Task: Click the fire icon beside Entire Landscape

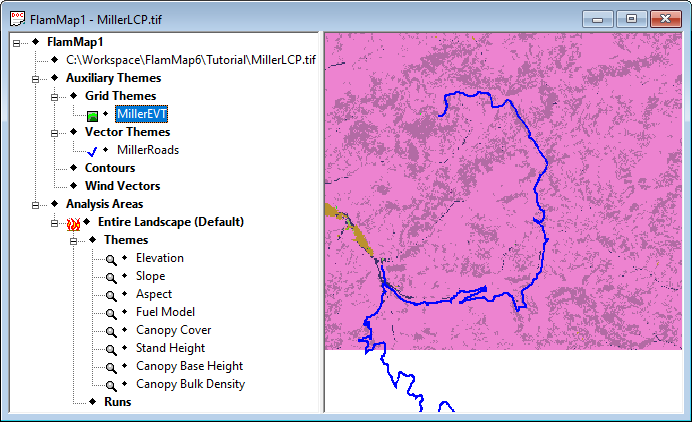Action: click(x=73, y=224)
